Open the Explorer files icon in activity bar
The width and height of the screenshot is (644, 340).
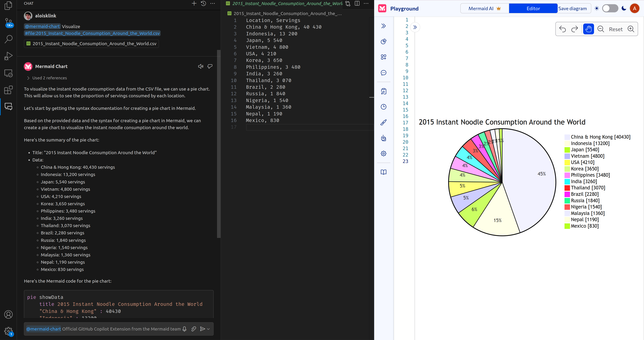click(x=8, y=5)
